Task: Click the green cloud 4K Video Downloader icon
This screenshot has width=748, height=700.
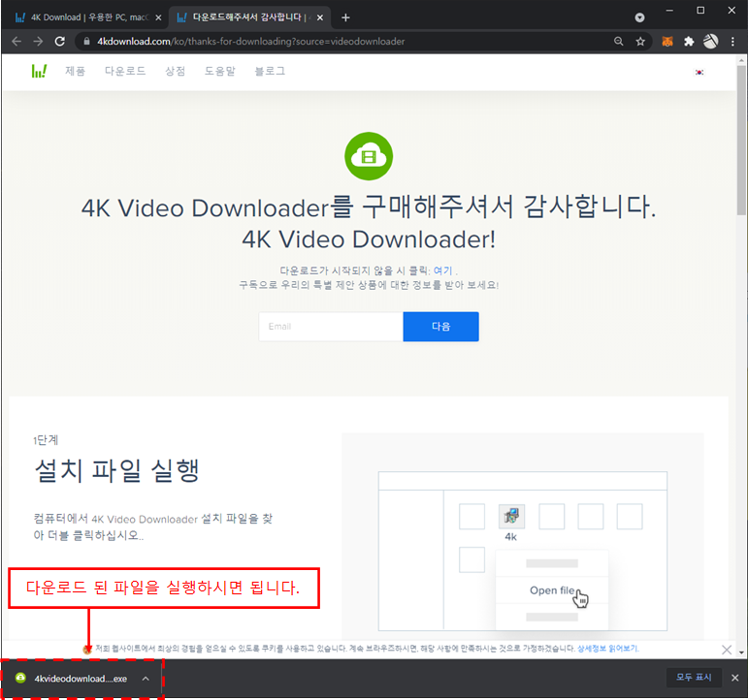Action: pos(369,156)
